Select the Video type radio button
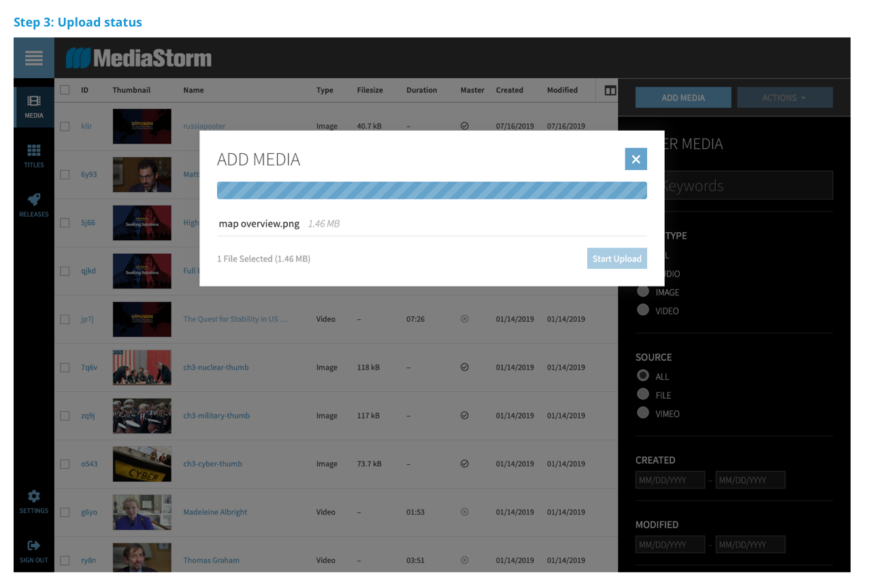Viewport: 871px width, 588px height. click(643, 310)
